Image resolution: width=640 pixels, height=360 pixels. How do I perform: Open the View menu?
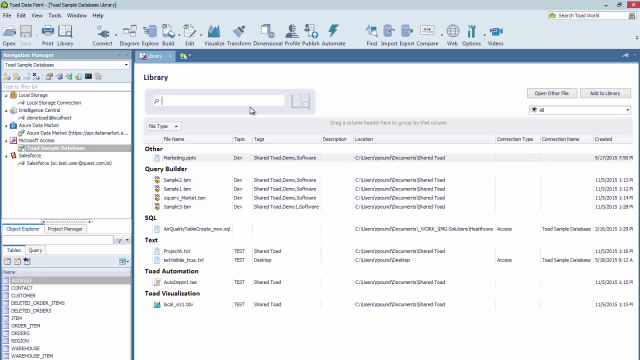[37, 16]
